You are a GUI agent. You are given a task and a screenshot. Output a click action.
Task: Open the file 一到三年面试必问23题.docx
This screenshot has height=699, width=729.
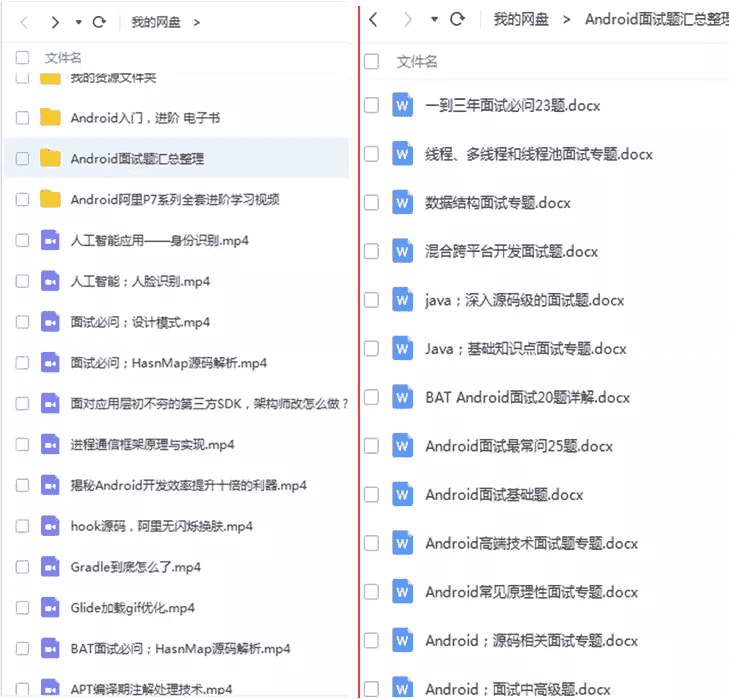(513, 106)
